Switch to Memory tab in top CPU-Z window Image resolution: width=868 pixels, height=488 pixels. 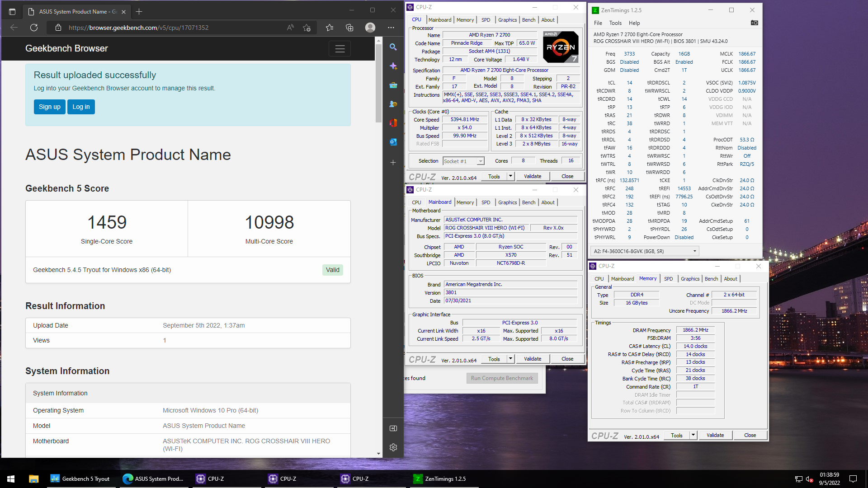point(465,20)
